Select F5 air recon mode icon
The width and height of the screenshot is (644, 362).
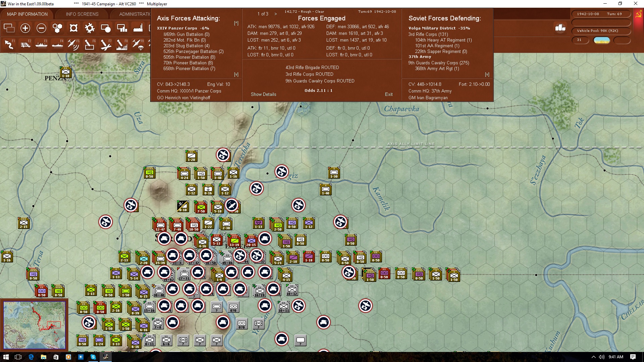coord(73,44)
